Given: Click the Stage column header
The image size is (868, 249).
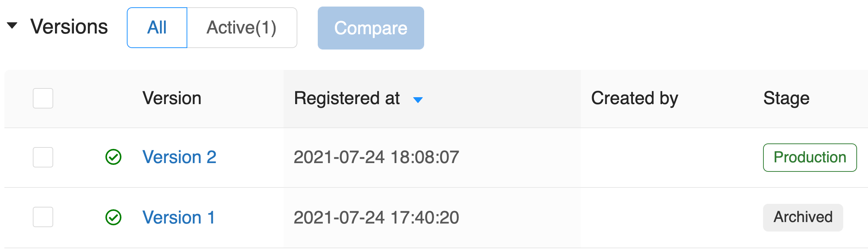Looking at the screenshot, I should 786,98.
